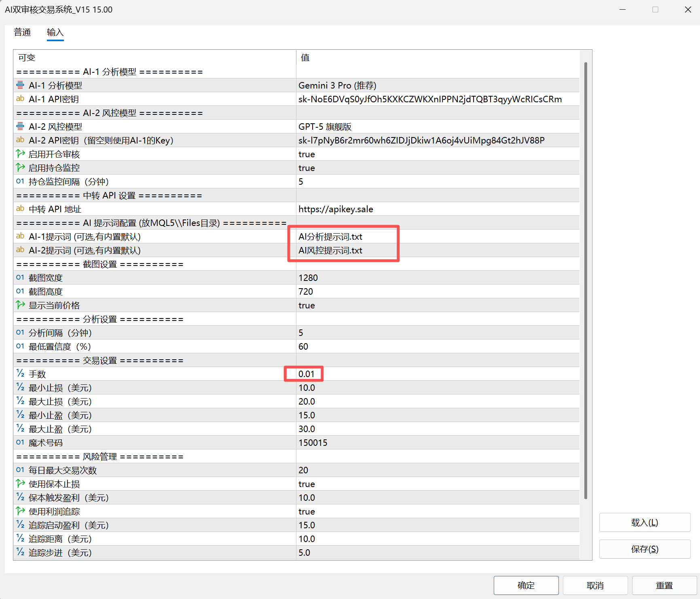
Task: Click the ab icon next to AI-1 API密钥
Action: pyautogui.click(x=20, y=99)
